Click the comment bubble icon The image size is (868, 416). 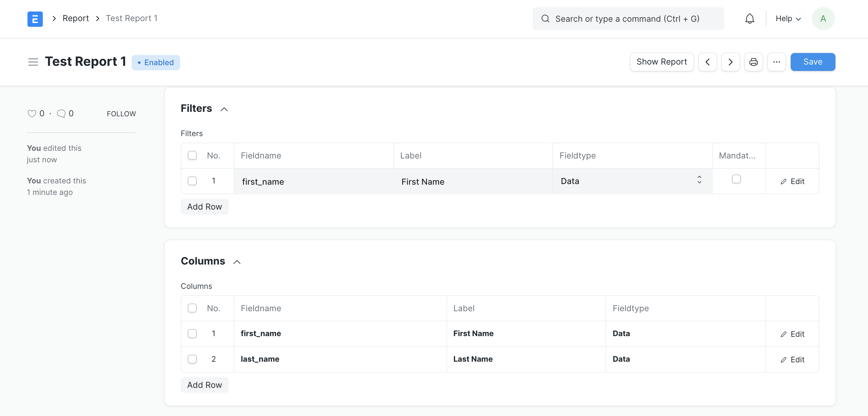coord(61,114)
